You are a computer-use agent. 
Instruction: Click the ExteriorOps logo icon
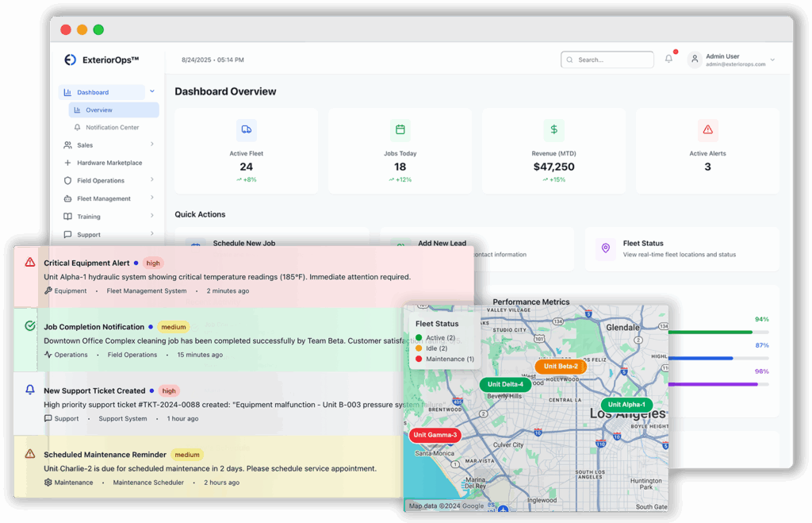[70, 60]
